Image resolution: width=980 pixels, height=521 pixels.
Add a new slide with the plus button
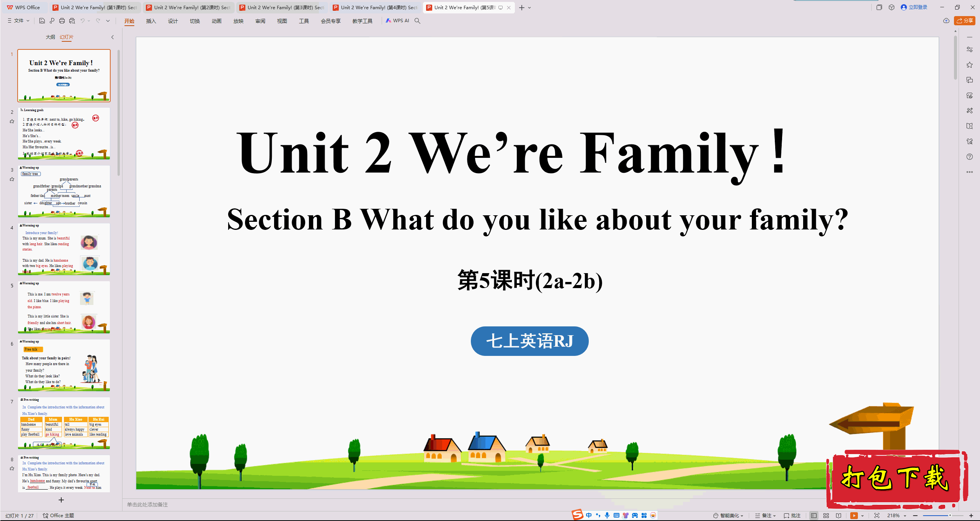tap(61, 500)
